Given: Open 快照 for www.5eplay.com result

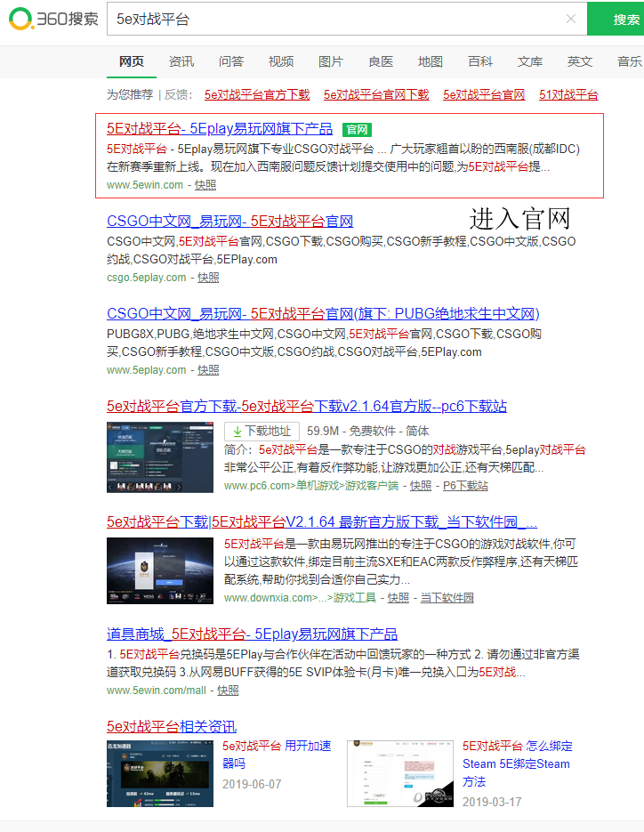Looking at the screenshot, I should coord(208,369).
